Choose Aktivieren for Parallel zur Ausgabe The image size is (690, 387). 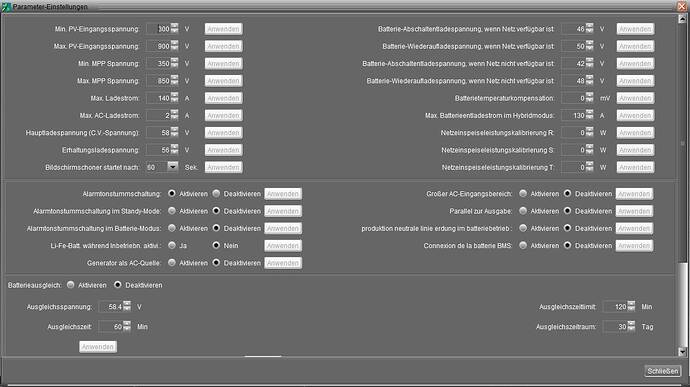point(523,211)
